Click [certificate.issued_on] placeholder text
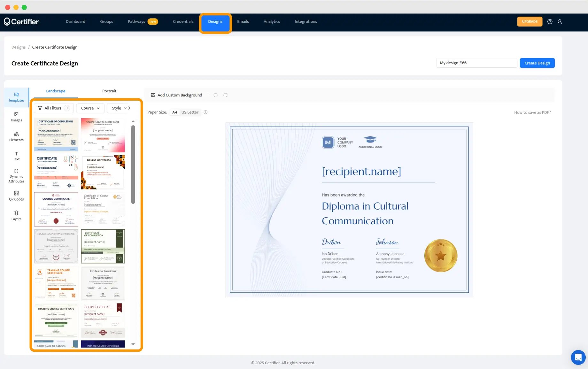The height and width of the screenshot is (369, 588). tap(392, 277)
